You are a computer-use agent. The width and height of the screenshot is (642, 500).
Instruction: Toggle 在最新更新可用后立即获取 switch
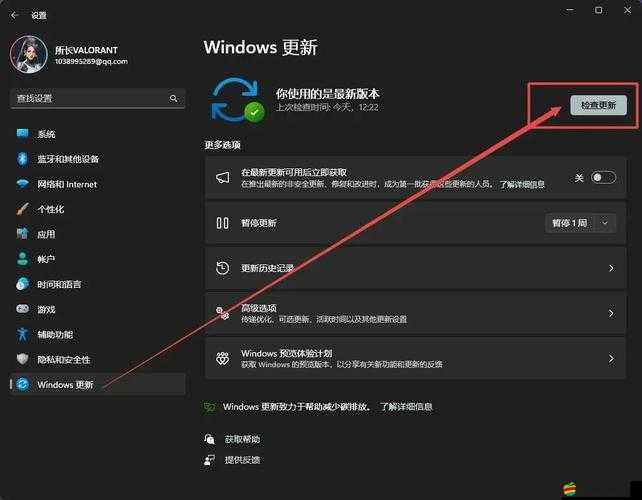click(x=603, y=178)
